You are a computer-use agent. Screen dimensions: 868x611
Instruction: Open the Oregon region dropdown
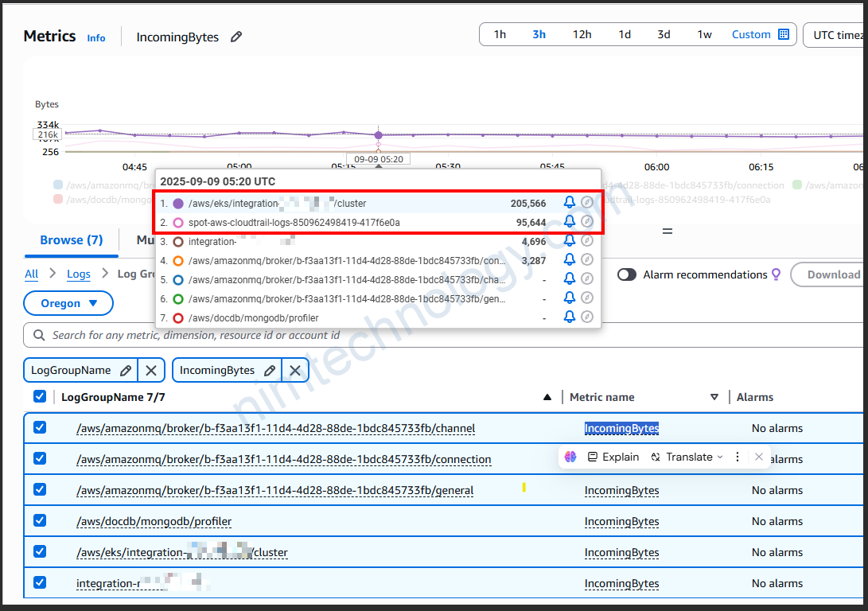[x=69, y=303]
